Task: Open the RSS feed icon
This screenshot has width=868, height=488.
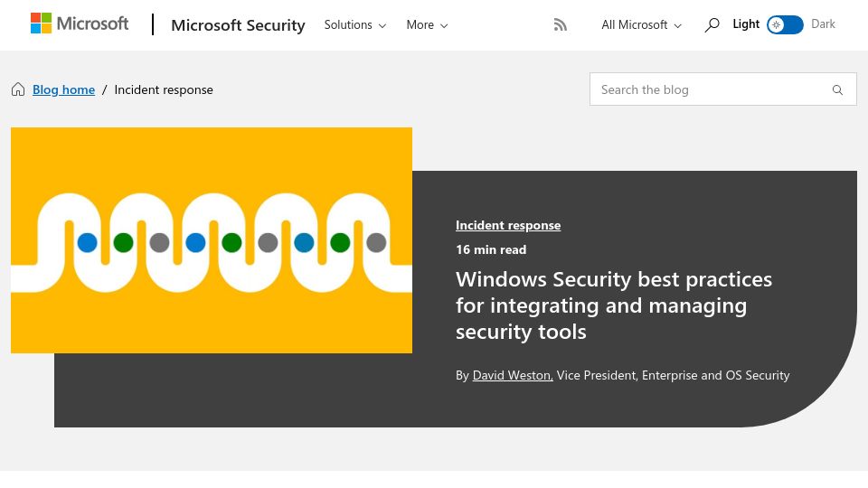Action: coord(561,25)
